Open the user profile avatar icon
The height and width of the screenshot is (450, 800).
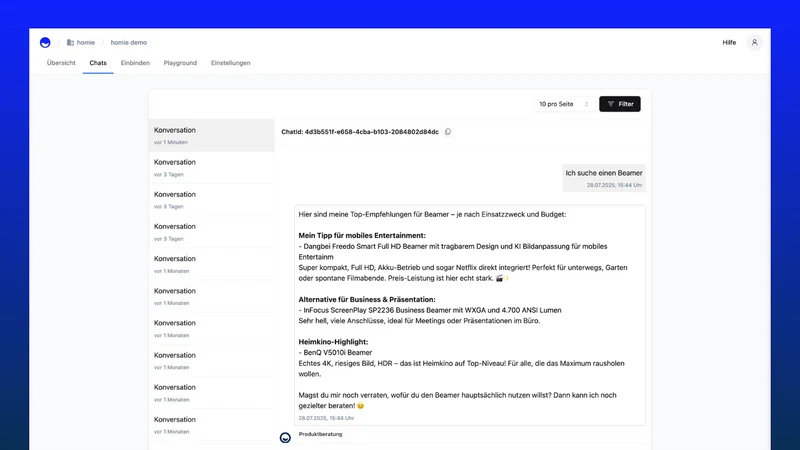tap(754, 42)
